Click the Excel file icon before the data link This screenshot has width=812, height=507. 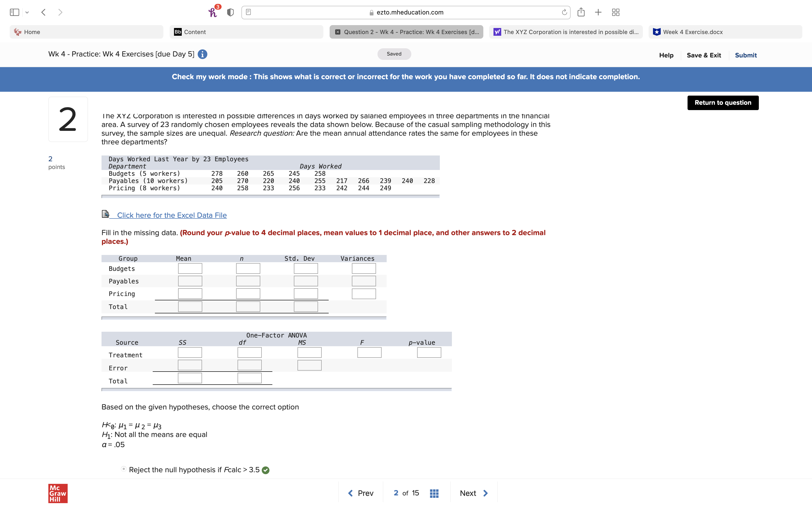coord(105,214)
